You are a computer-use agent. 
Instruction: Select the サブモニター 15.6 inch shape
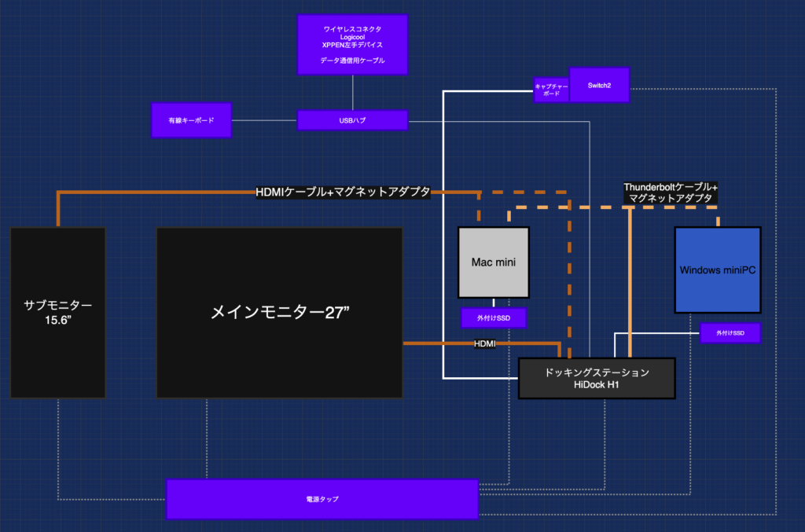pos(57,312)
